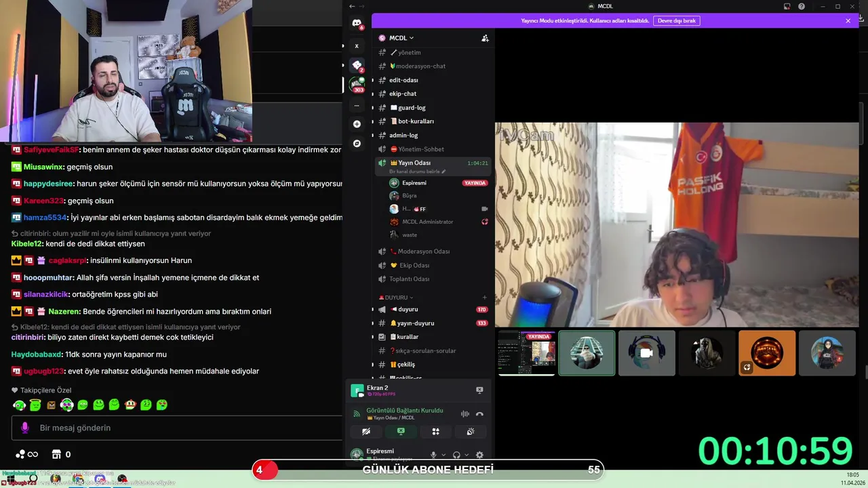This screenshot has height=488, width=868.
Task: Click the Add a Server plus icon
Action: coord(357,124)
